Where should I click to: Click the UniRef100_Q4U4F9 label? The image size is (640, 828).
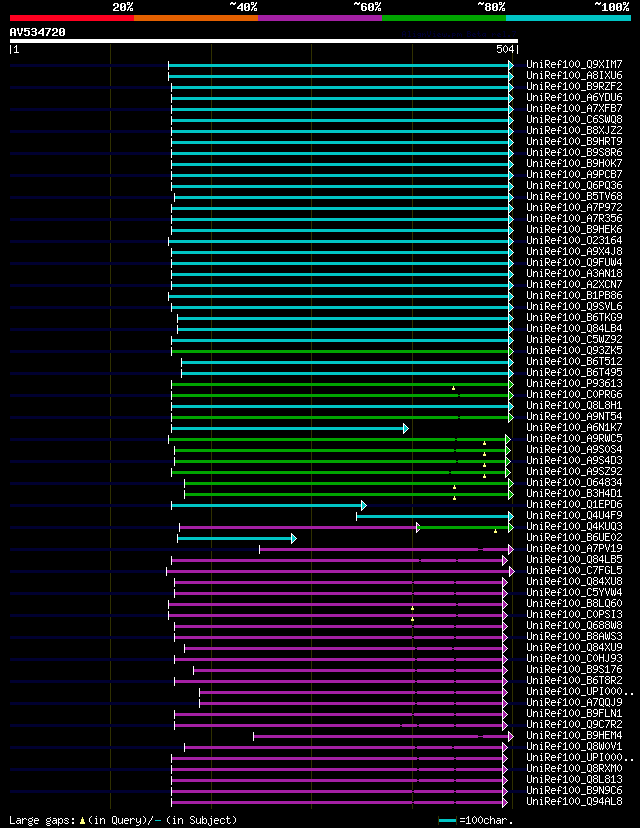click(x=574, y=515)
